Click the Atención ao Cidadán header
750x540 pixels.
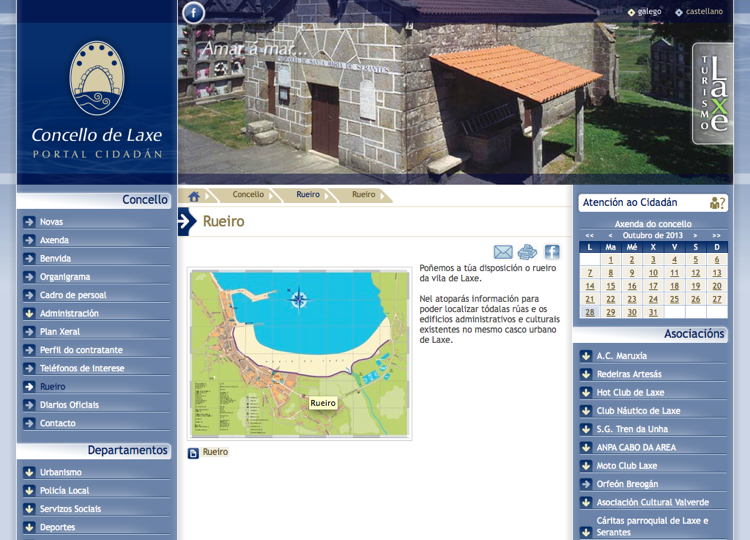point(629,202)
